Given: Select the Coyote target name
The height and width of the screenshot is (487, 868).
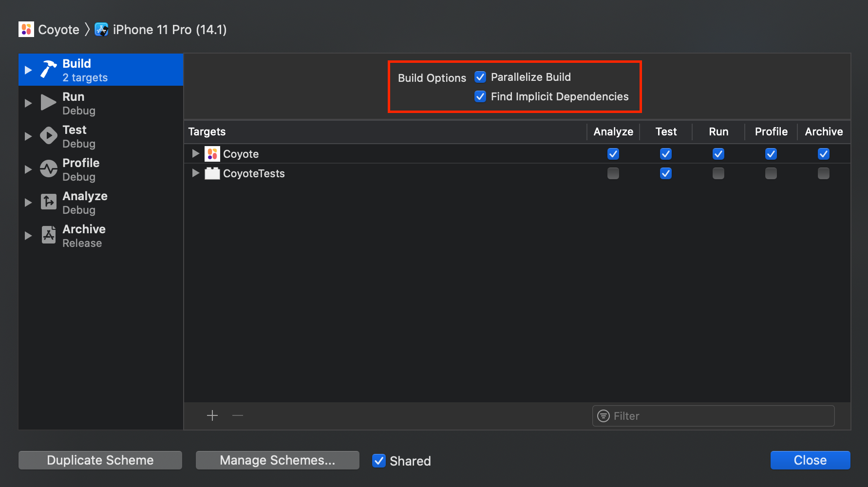Looking at the screenshot, I should click(x=241, y=154).
